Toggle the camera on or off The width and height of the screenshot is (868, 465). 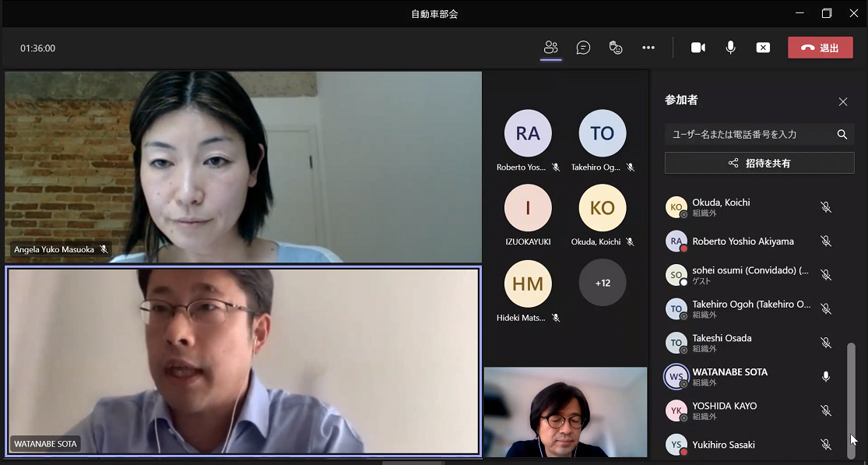698,48
